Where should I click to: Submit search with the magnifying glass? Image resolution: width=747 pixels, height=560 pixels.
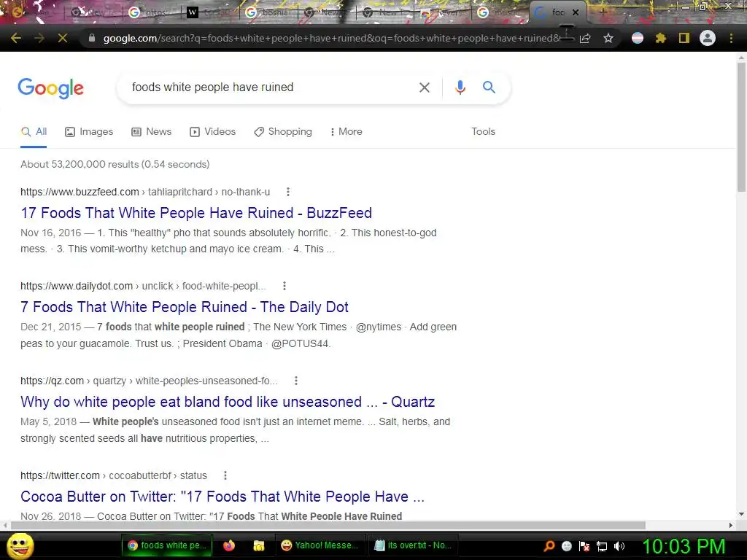(x=489, y=87)
